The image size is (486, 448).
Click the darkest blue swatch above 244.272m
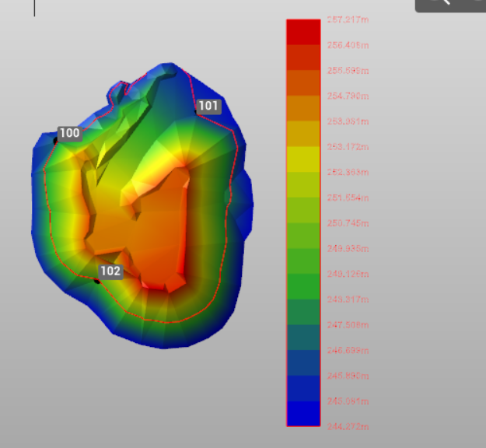(303, 413)
